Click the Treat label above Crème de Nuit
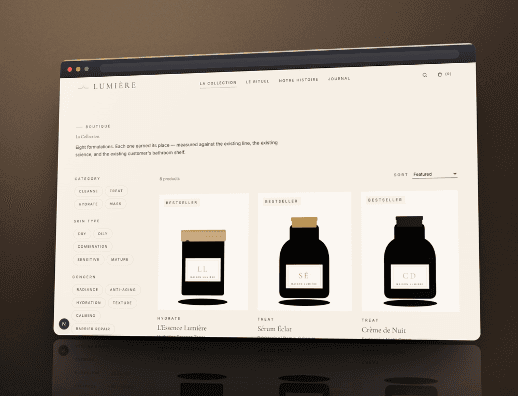Screen dimensions: 518x396 (370, 320)
